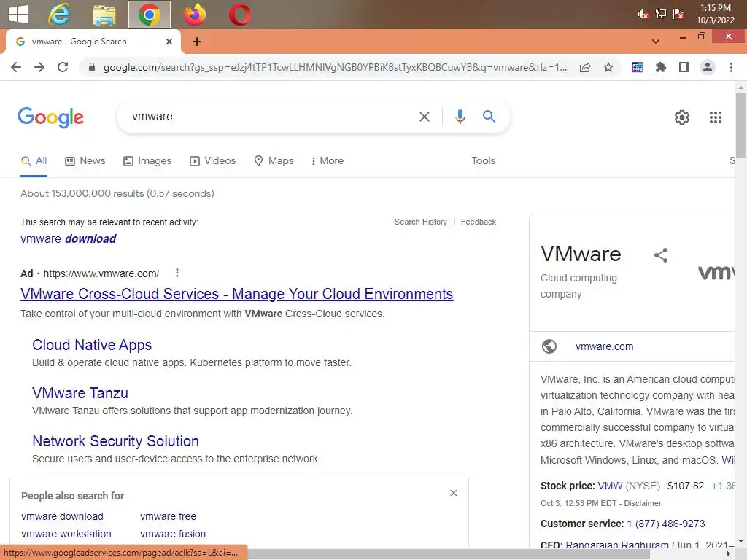Click the Google logo
The width and height of the screenshot is (747, 560).
pyautogui.click(x=51, y=117)
